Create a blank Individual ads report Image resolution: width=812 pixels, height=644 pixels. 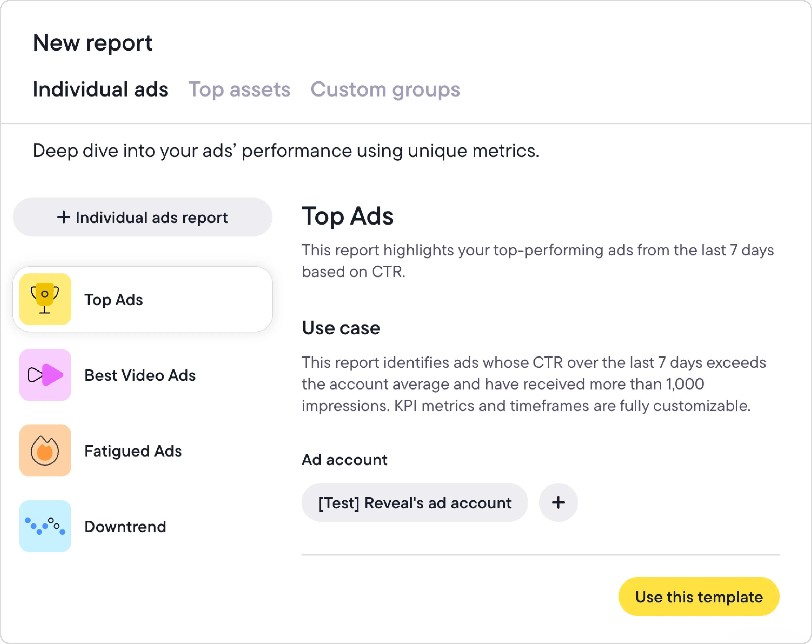(142, 217)
